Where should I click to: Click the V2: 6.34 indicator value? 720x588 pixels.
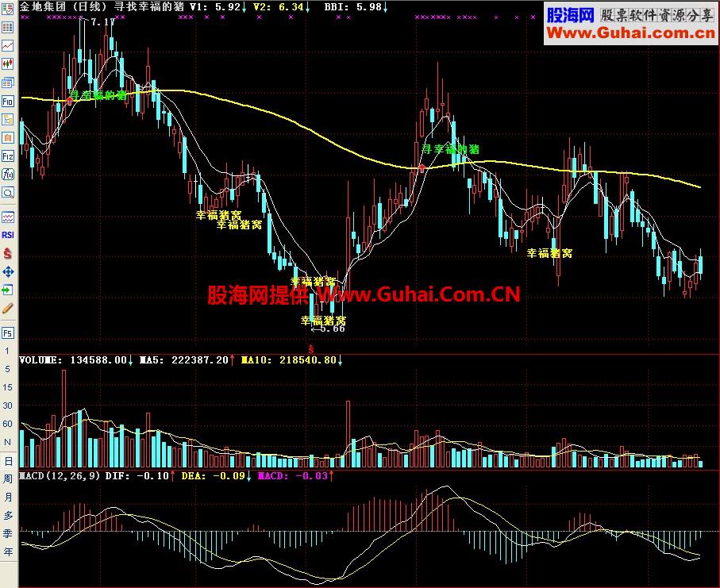point(282,7)
